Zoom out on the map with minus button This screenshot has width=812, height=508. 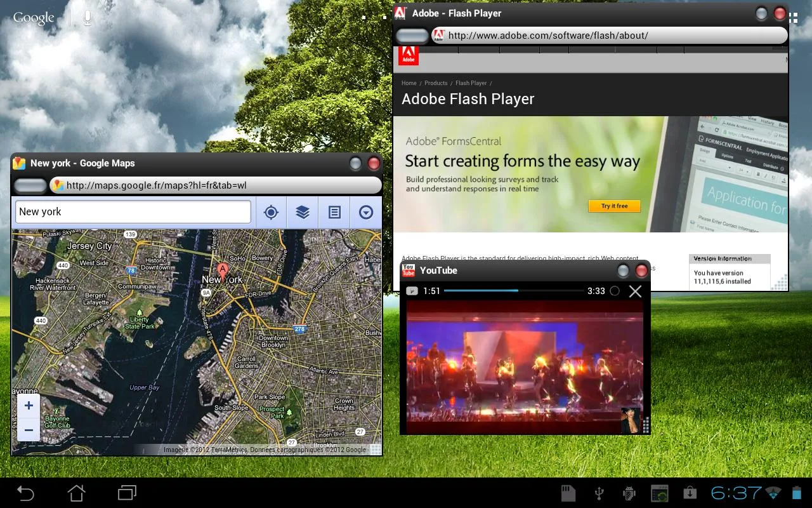(x=29, y=430)
